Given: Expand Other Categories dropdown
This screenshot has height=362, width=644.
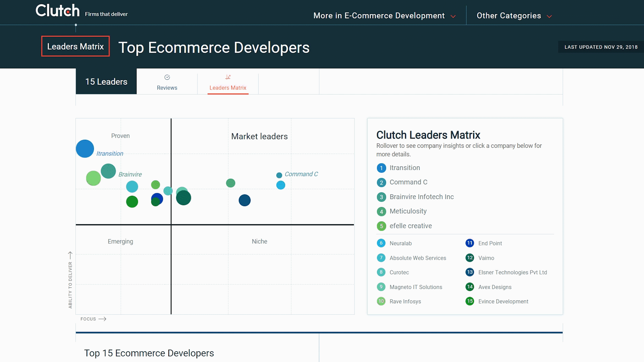Looking at the screenshot, I should click(x=514, y=16).
